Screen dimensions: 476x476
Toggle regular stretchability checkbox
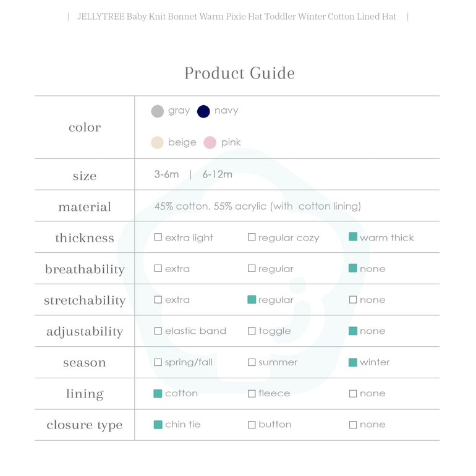(252, 300)
